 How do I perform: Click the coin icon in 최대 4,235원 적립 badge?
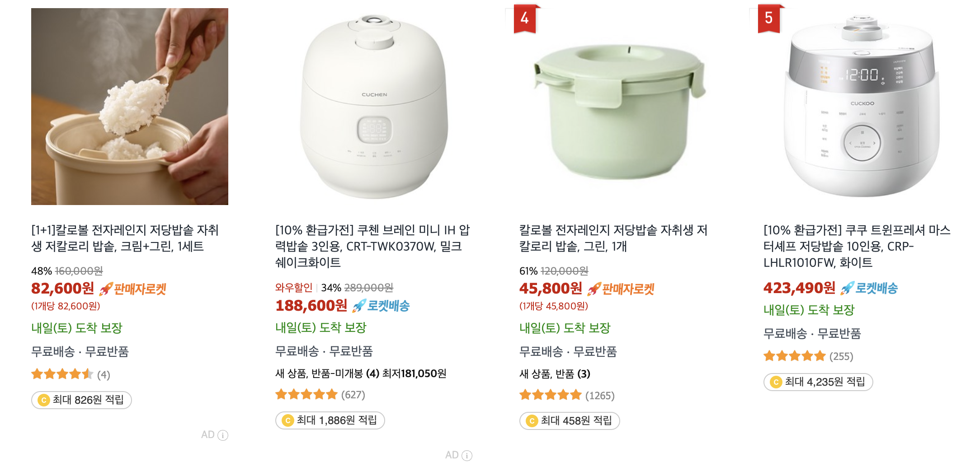777,382
